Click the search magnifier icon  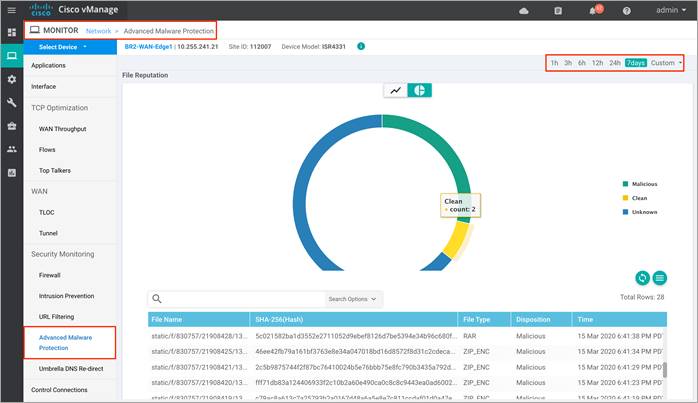157,299
